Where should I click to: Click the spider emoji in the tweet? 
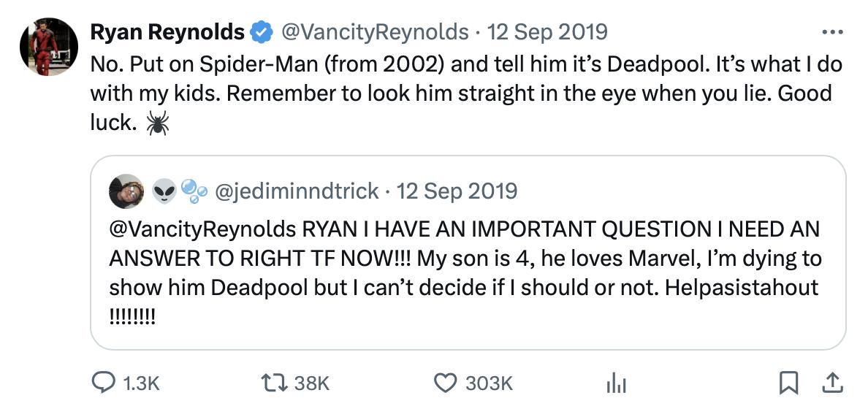point(157,124)
